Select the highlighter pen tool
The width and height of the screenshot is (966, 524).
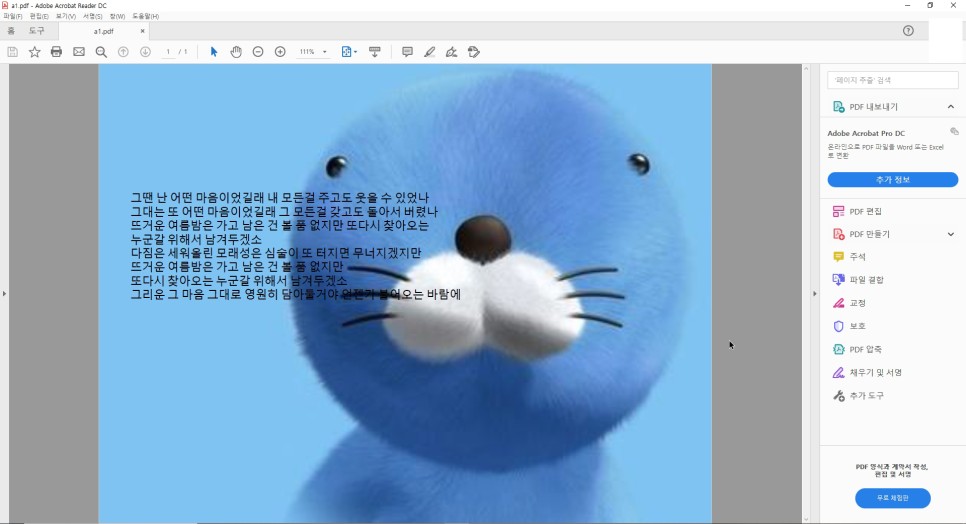(x=429, y=52)
